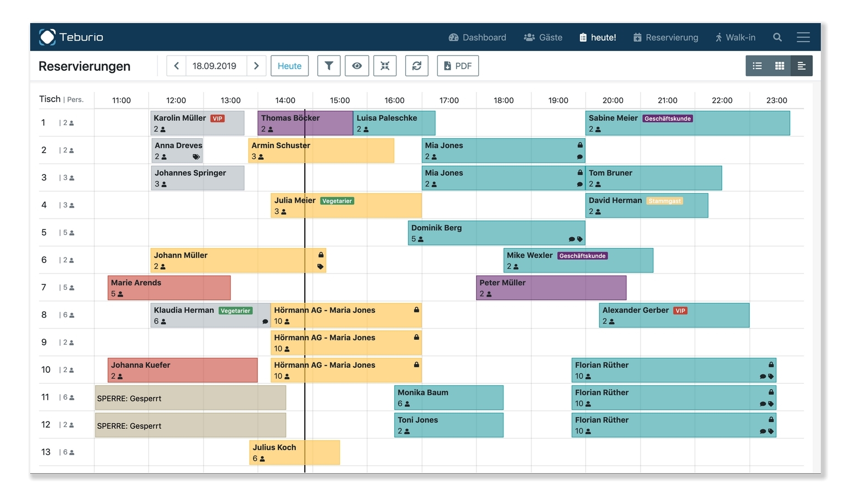851x504 pixels.
Task: Click SPERRE: Gesperrt block on table 11
Action: click(x=191, y=397)
